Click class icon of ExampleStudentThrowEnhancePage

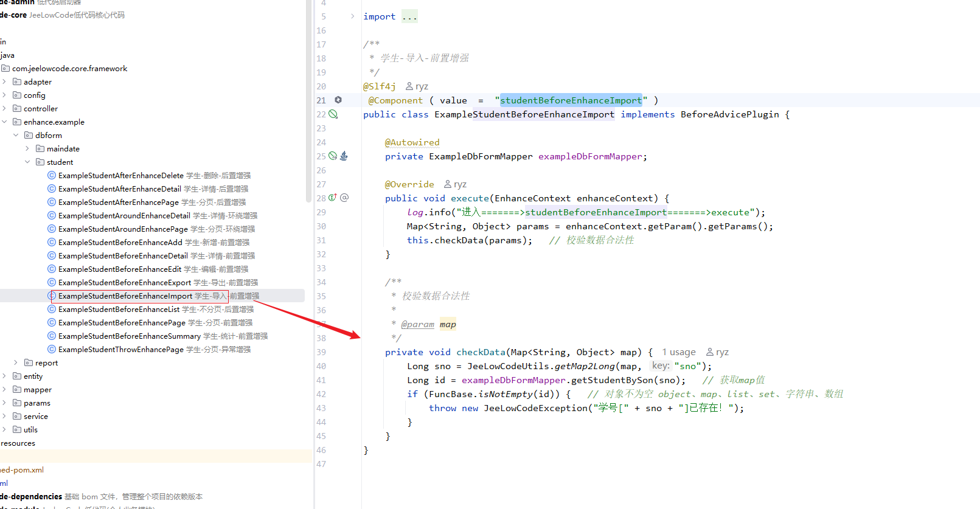(52, 349)
